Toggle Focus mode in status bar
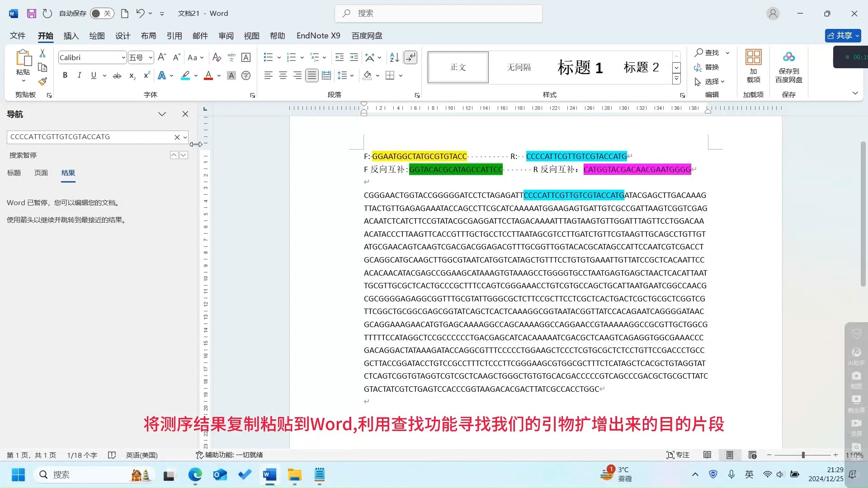The height and width of the screenshot is (488, 868). coord(678,455)
